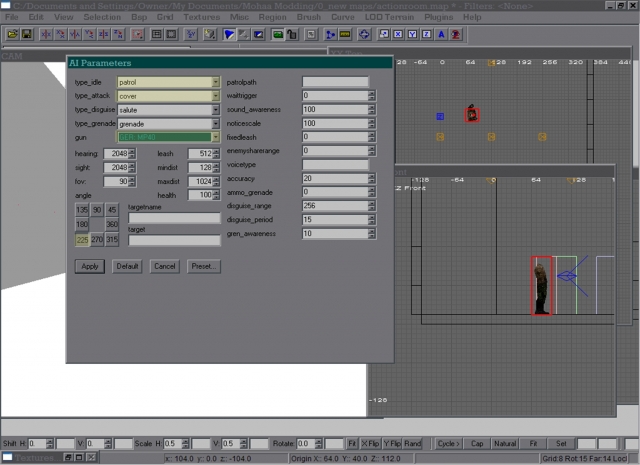Click the Y axis lock toolbar icon
The image size is (640, 465).
[412, 34]
